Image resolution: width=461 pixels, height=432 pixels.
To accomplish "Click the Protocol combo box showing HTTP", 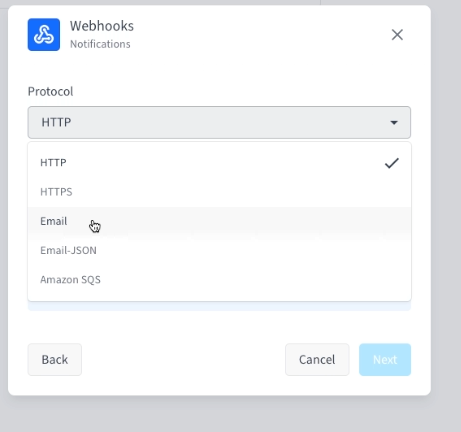I will [x=219, y=122].
